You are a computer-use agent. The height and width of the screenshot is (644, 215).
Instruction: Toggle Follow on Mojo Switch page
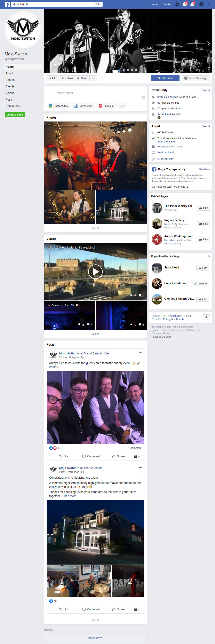pos(67,78)
